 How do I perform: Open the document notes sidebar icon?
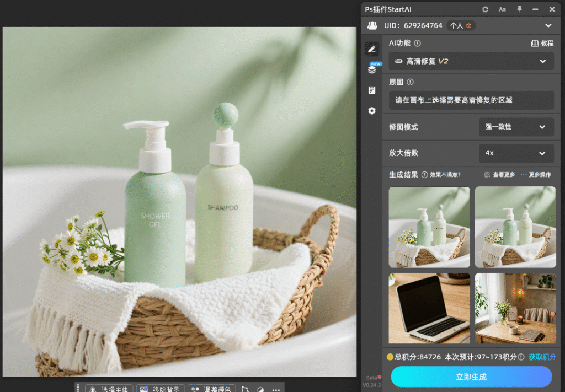pyautogui.click(x=372, y=90)
